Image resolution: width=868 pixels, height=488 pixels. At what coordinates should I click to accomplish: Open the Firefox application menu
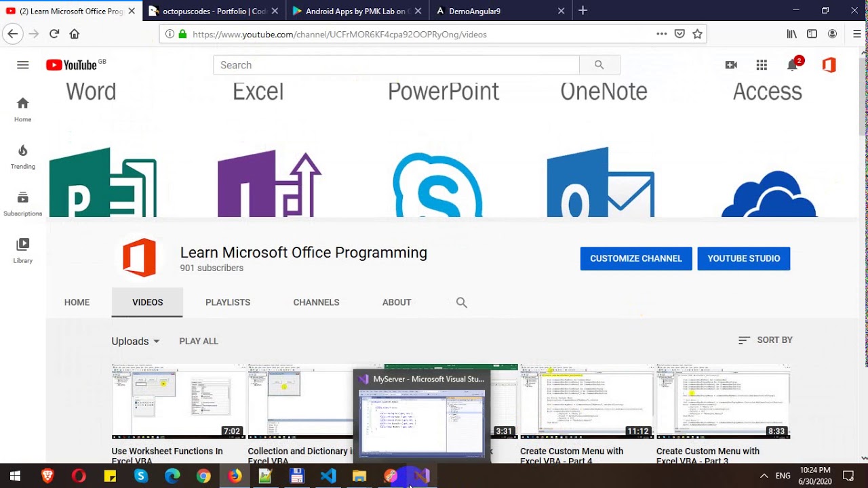(856, 34)
